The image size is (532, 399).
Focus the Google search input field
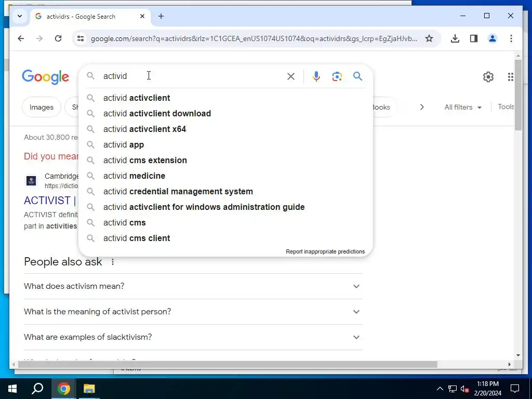point(192,76)
